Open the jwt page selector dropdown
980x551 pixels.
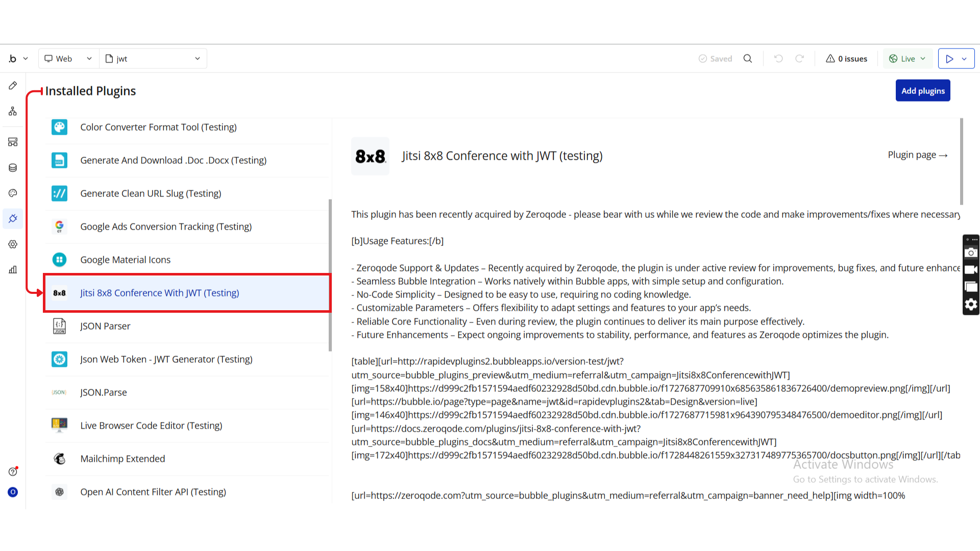[x=153, y=59]
